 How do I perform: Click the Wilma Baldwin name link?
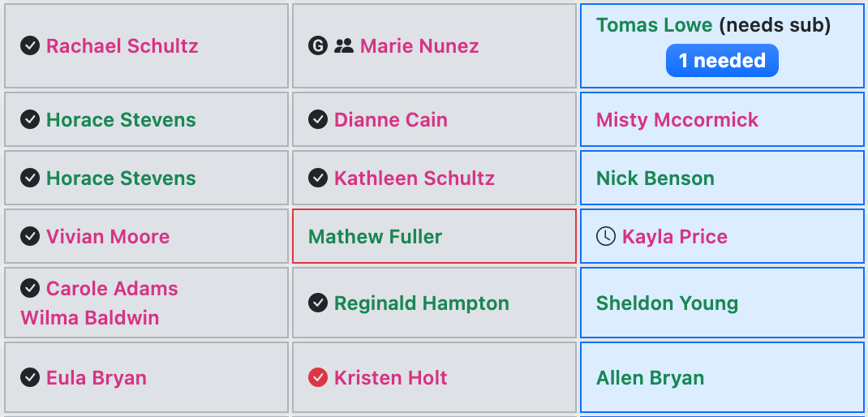pos(90,318)
